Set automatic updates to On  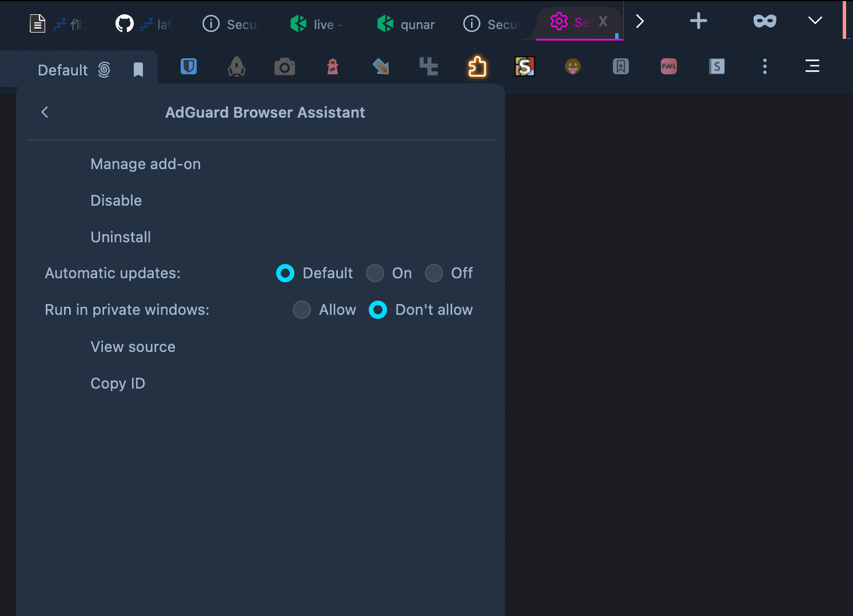click(375, 273)
